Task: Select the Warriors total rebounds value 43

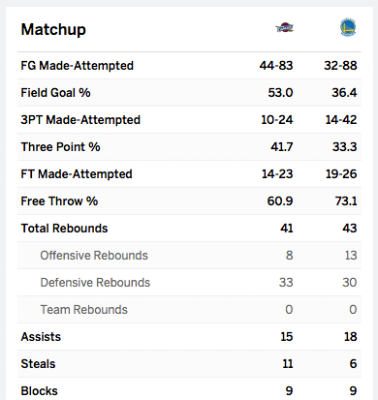Action: point(350,228)
